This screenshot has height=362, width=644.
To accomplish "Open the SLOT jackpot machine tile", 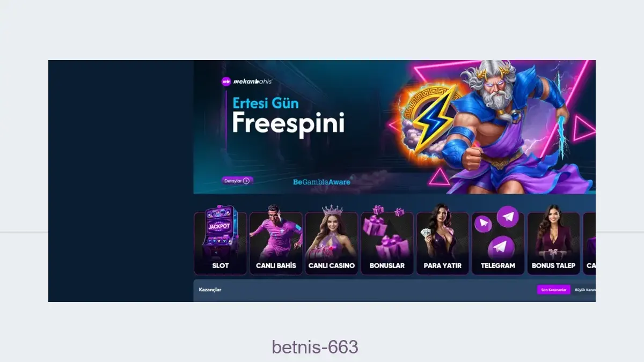I will [x=221, y=243].
